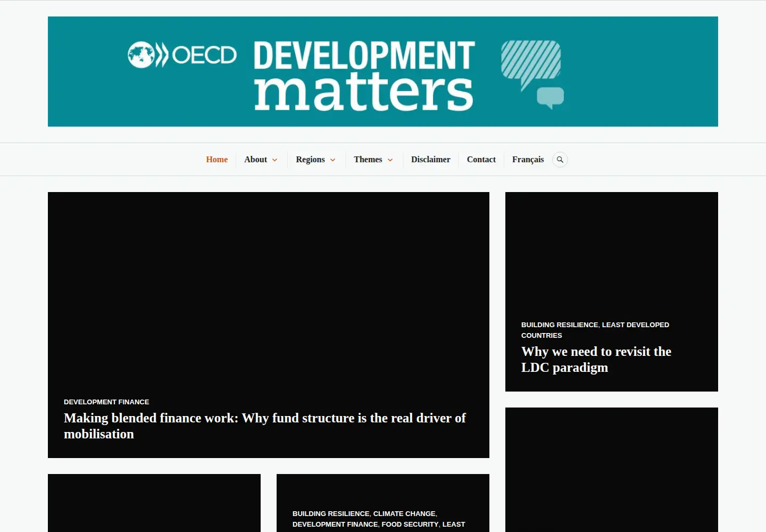Expand the About menu chevron
Screen dimensions: 766x532
pyautogui.click(x=275, y=160)
